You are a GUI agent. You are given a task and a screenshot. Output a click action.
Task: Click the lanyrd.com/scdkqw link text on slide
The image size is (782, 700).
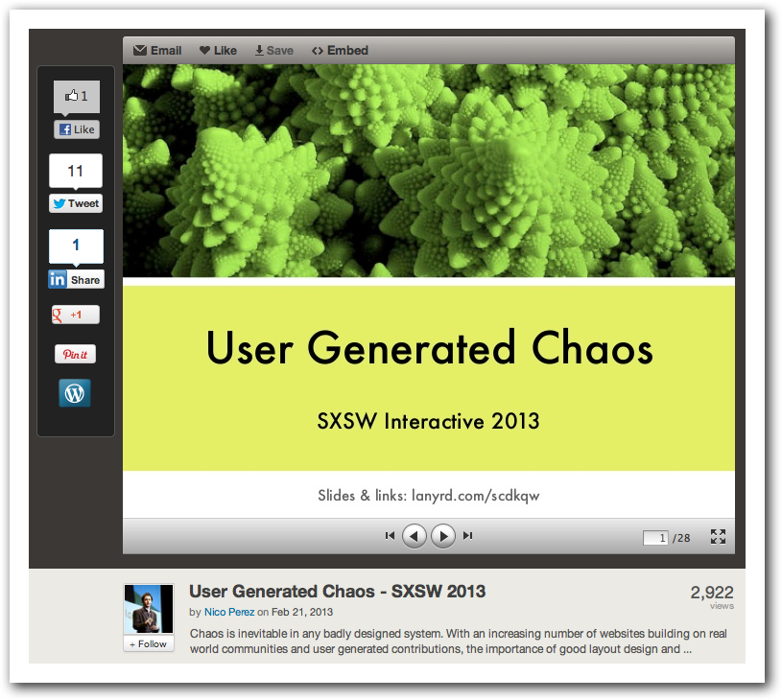tap(476, 496)
